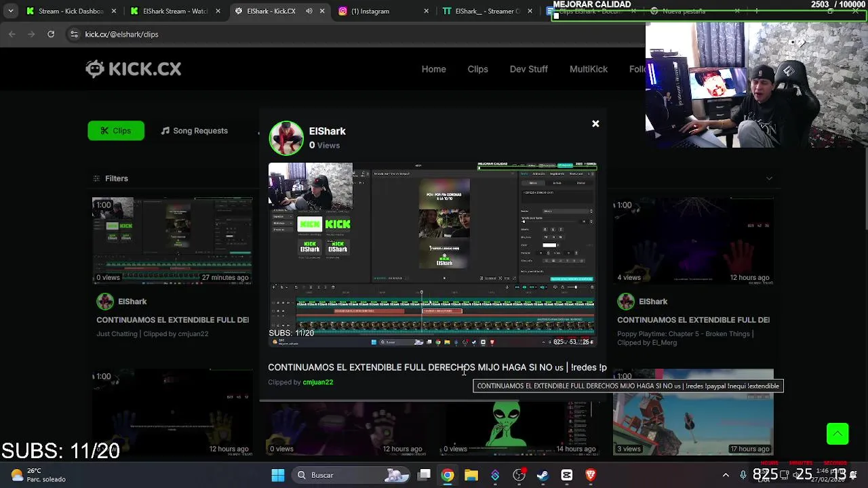This screenshot has width=868, height=488.
Task: Click the microphone icon in system tray
Action: (x=743, y=475)
